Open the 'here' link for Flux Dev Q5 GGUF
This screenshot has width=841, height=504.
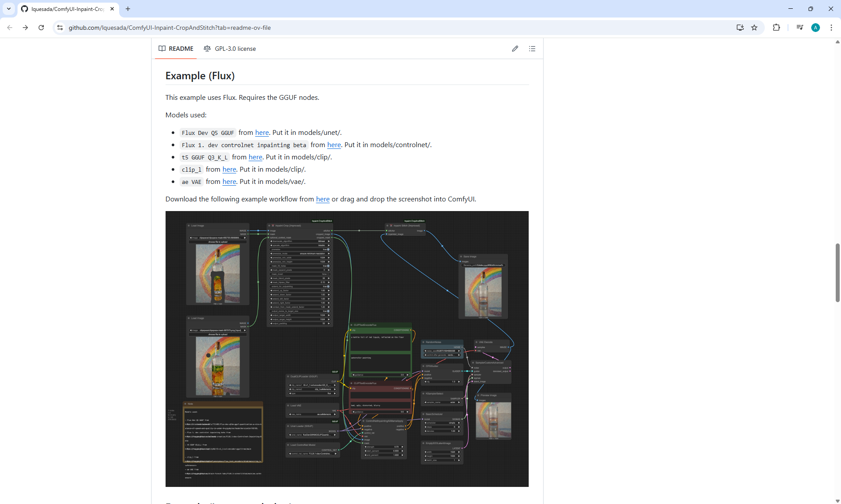coord(262,133)
